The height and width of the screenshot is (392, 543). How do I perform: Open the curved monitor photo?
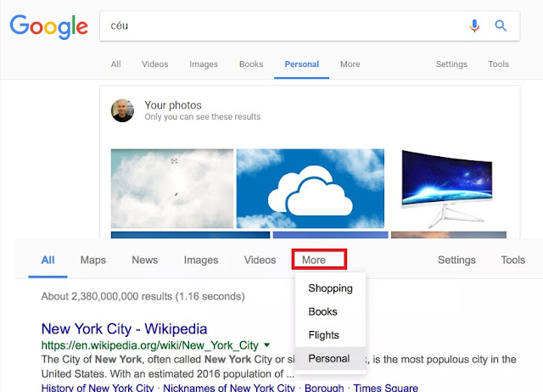[447, 188]
